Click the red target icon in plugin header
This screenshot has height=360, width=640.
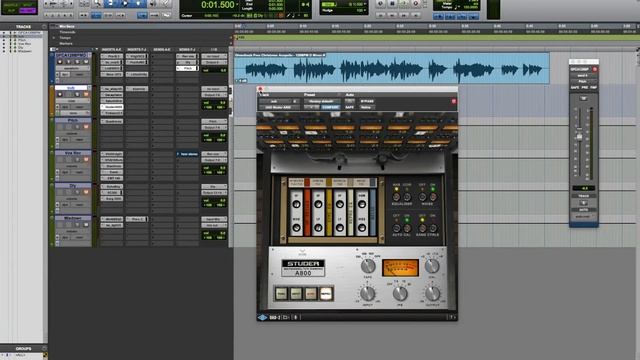pyautogui.click(x=453, y=101)
